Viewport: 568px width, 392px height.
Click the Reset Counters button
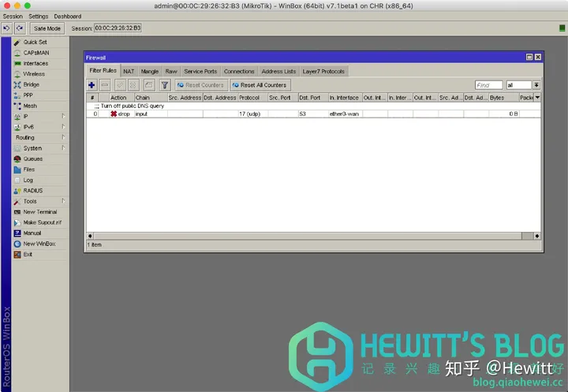(201, 85)
